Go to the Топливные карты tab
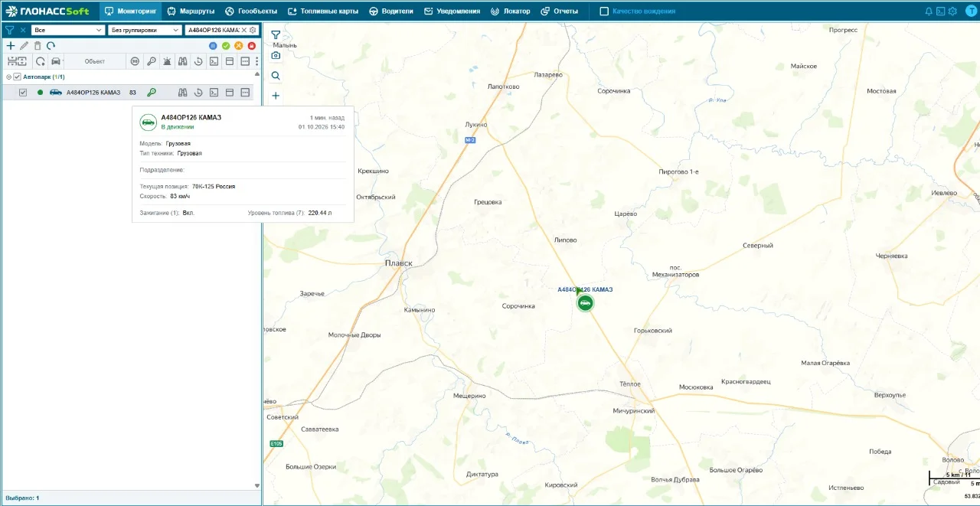 coord(323,11)
